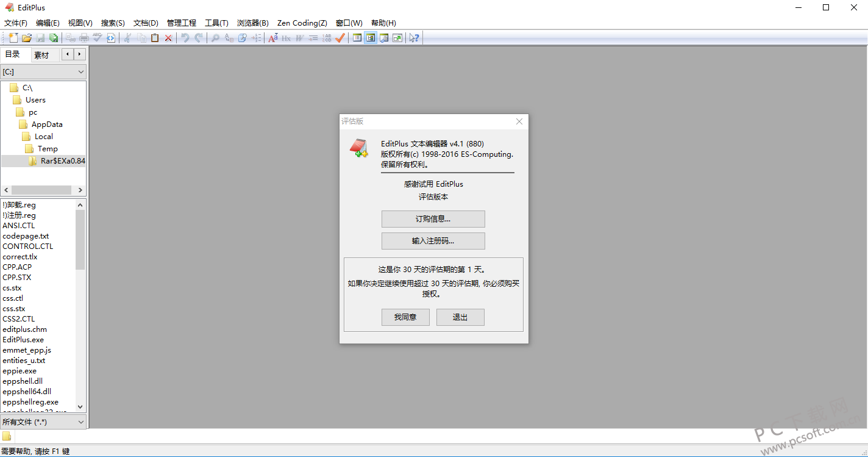Close the 评估版 dialog
Viewport: 868px width, 457px height.
point(519,121)
